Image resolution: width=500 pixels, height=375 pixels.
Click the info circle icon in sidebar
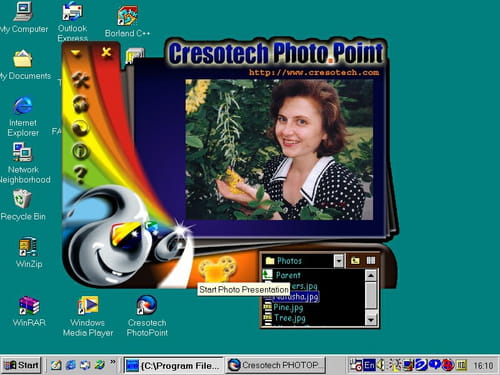pyautogui.click(x=80, y=151)
